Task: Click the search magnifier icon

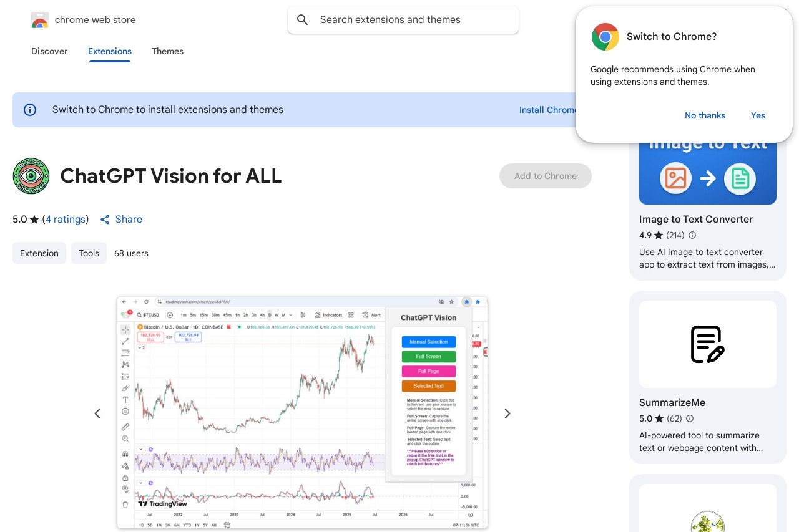Action: click(x=303, y=20)
